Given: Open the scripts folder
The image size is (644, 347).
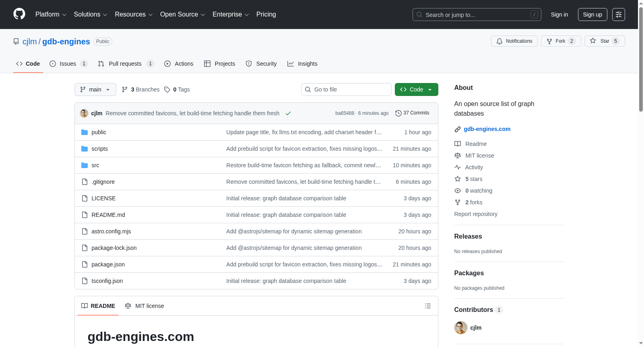Looking at the screenshot, I should (x=99, y=149).
